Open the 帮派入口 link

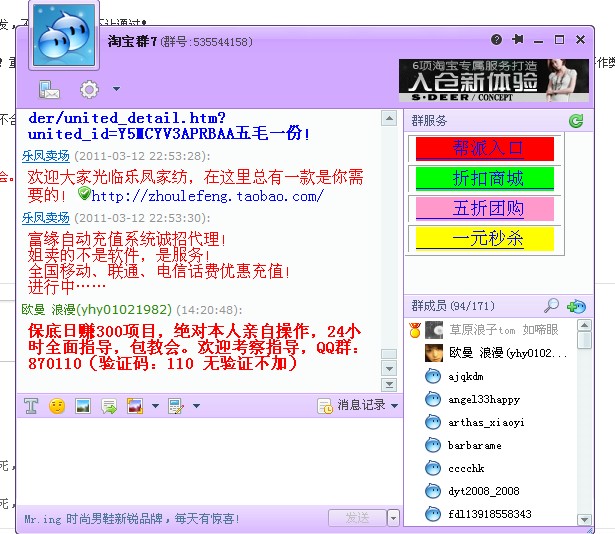pos(485,149)
